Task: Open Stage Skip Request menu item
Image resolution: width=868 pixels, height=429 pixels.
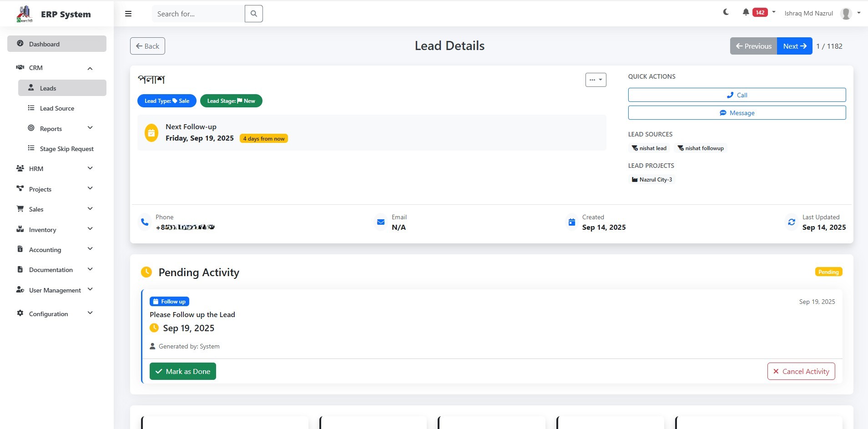Action: coord(66,149)
